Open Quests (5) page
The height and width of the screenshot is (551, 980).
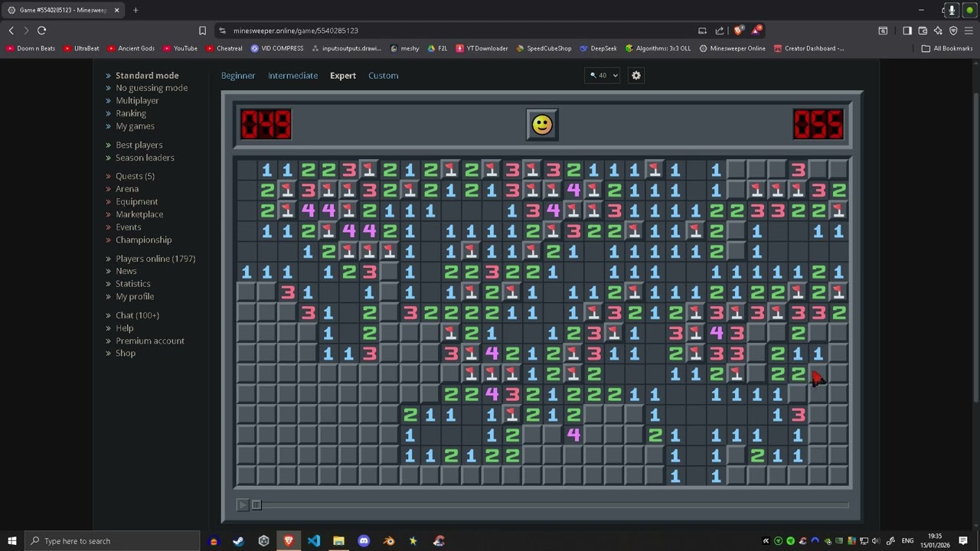tap(135, 176)
